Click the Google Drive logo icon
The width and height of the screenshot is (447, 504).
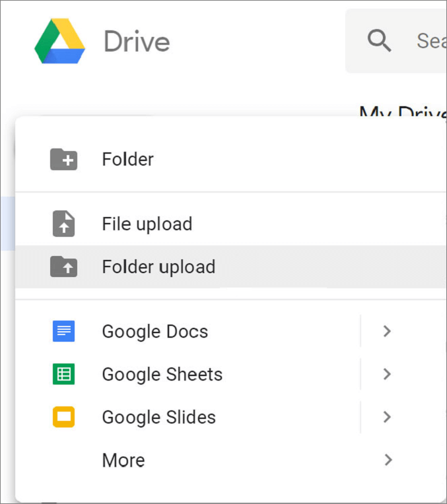click(x=60, y=42)
